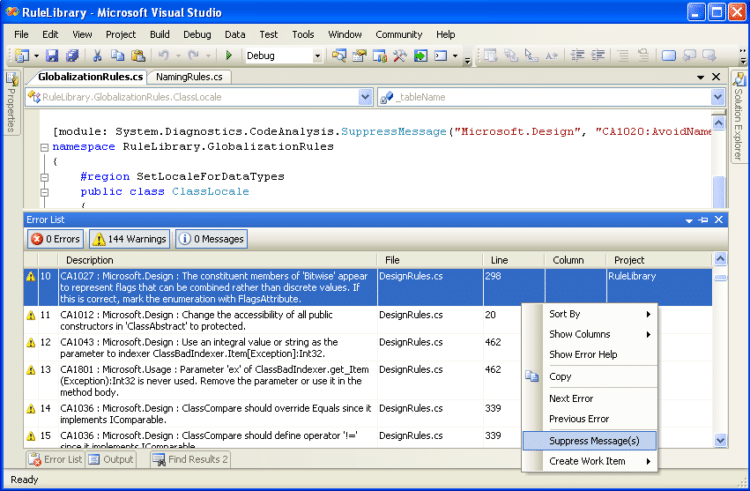Image resolution: width=750 pixels, height=491 pixels.
Task: Click the Copy icon in toolbar
Action: click(x=117, y=56)
